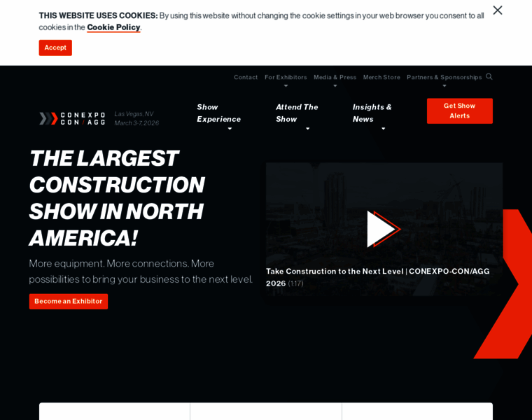Open the site search magnifier icon

(x=489, y=77)
